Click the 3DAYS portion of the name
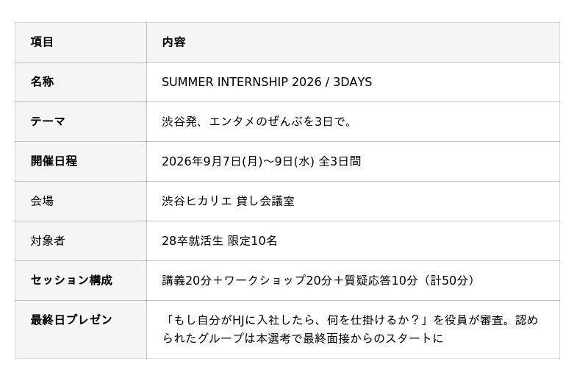588x381 pixels. click(353, 82)
